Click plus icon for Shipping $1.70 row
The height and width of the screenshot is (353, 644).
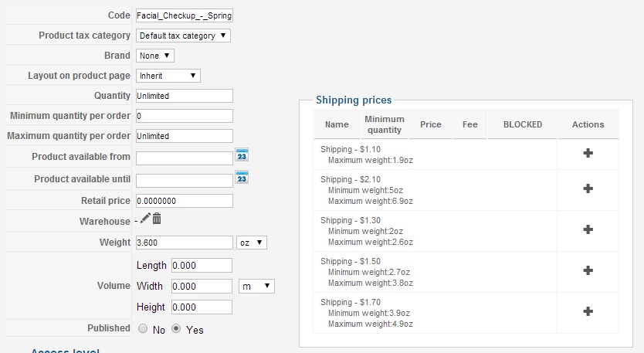coord(588,311)
